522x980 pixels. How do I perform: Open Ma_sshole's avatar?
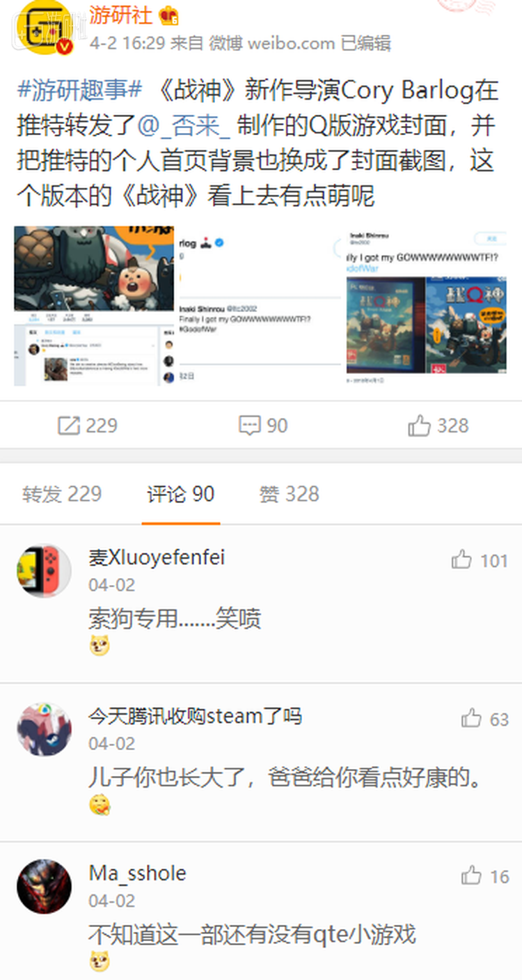(x=44, y=887)
